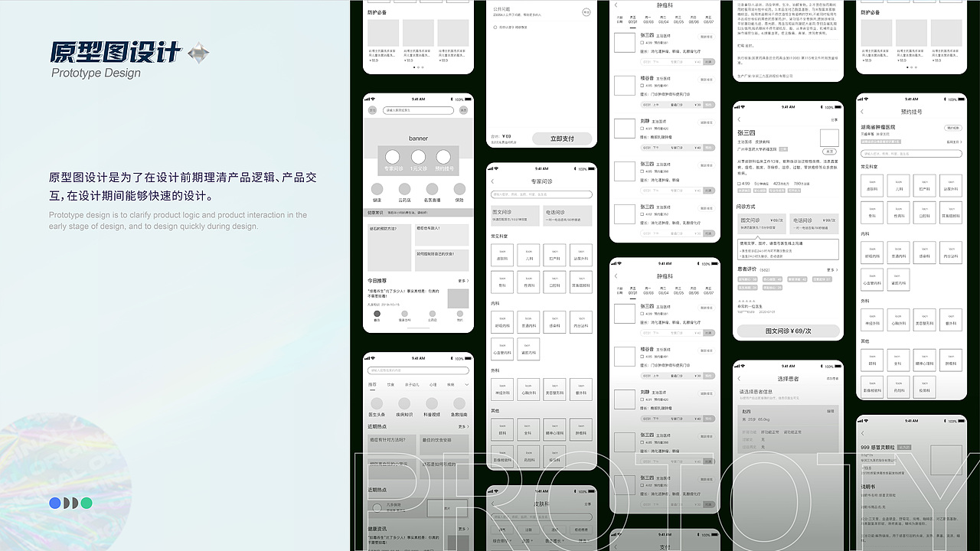Go back from 预约挂号 screen
The image size is (980, 551).
click(863, 112)
